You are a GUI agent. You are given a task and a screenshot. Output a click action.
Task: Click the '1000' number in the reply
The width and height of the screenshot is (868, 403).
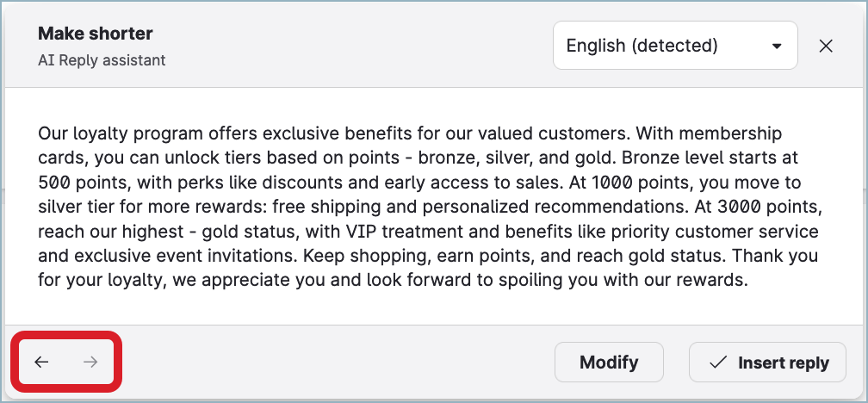point(611,183)
